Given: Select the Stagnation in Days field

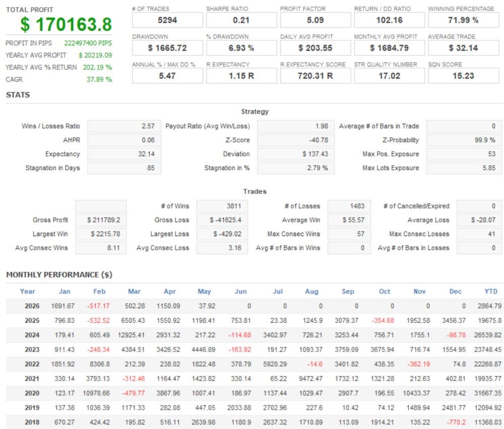Looking at the screenshot, I should 124,168.
